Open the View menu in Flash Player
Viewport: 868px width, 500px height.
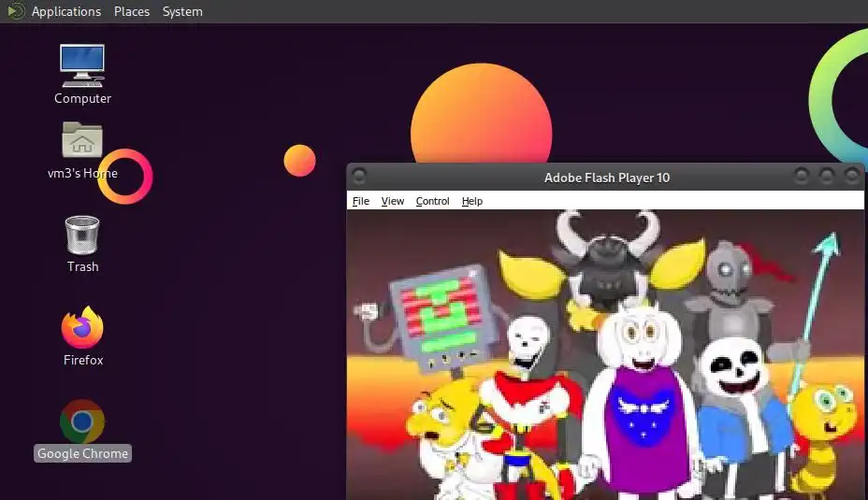[393, 201]
